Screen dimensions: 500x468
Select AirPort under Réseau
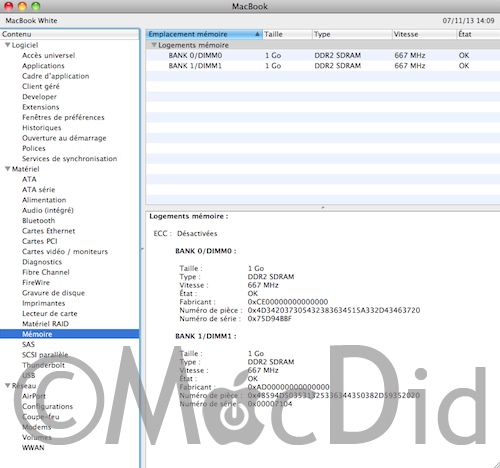click(34, 396)
